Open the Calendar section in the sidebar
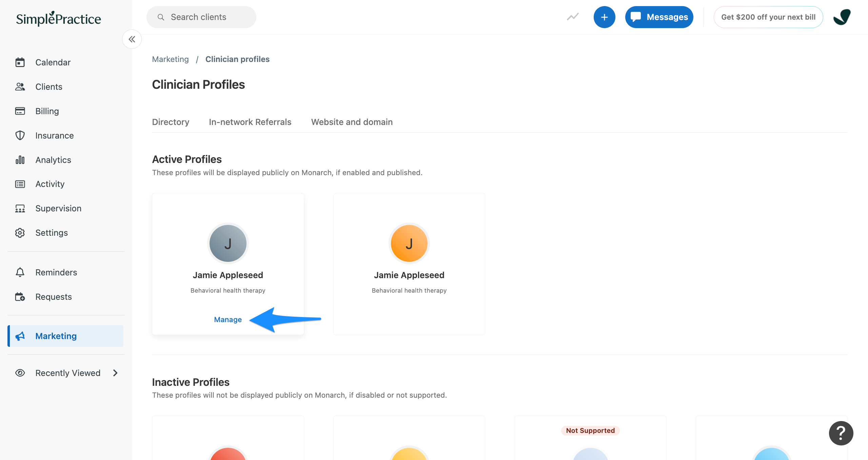This screenshot has height=460, width=868. pyautogui.click(x=53, y=62)
